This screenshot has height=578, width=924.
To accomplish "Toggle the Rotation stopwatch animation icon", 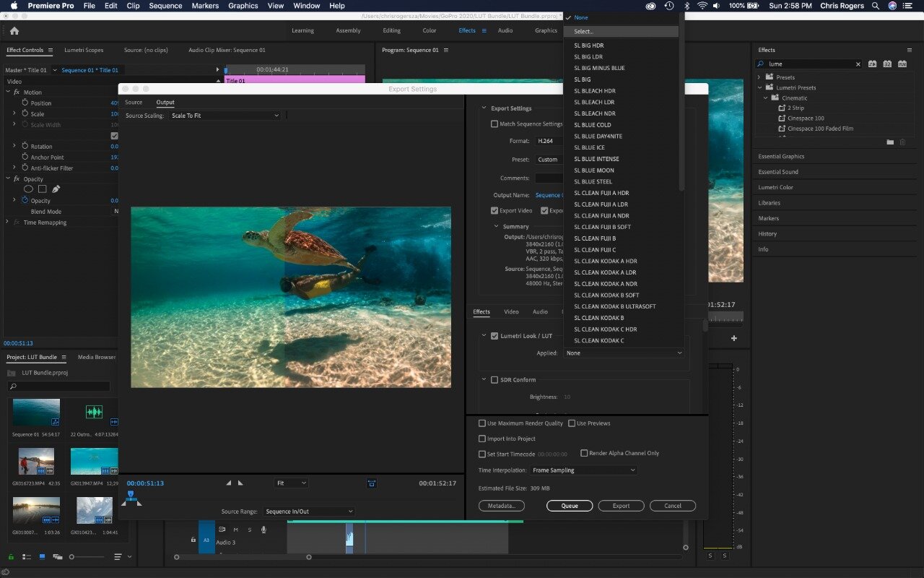I will click(25, 146).
